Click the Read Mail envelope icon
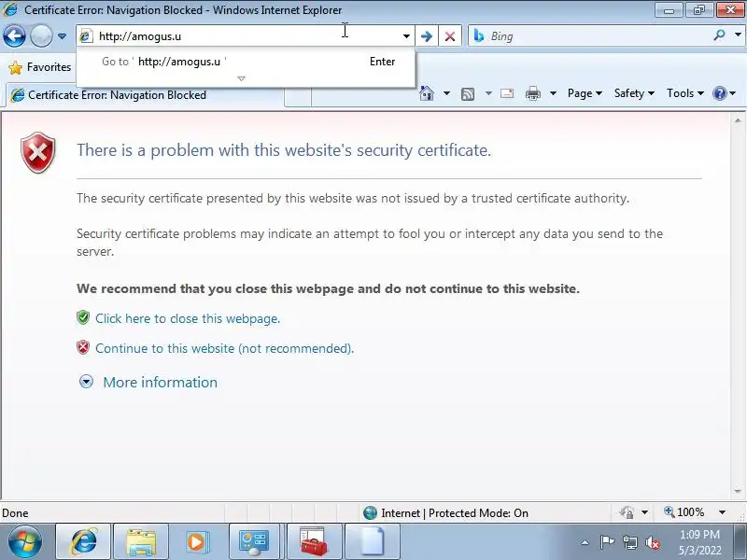The height and width of the screenshot is (560, 747). tap(507, 93)
